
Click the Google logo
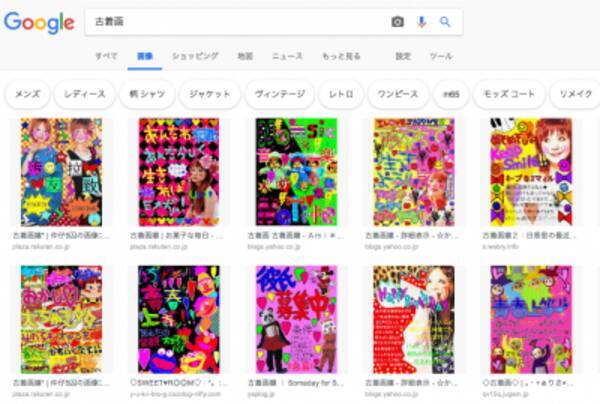tap(39, 23)
